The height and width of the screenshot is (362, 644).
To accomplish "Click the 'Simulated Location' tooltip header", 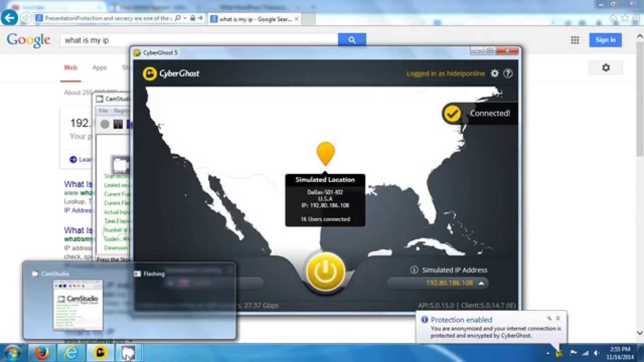I will pos(325,179).
